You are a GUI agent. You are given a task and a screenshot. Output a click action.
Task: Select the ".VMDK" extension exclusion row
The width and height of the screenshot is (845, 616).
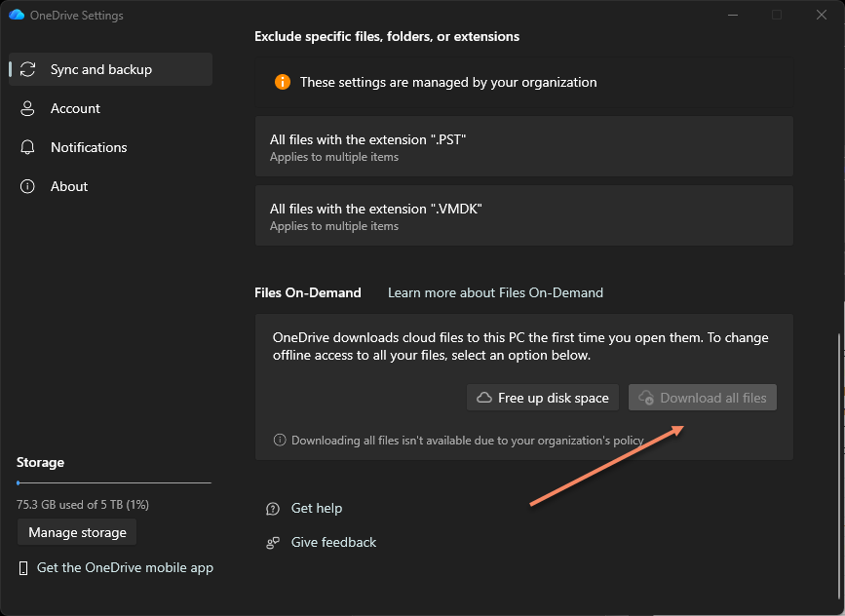(523, 215)
